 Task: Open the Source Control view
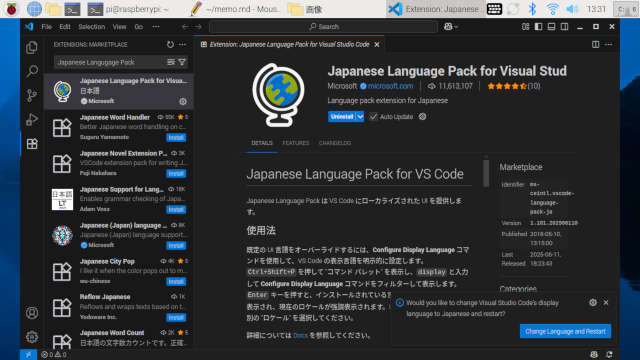point(32,96)
